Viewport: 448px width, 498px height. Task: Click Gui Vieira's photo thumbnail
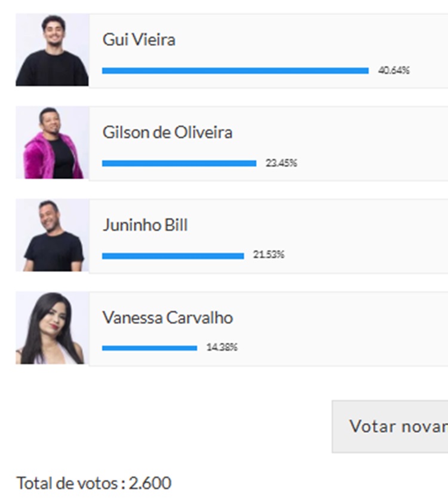(x=53, y=50)
